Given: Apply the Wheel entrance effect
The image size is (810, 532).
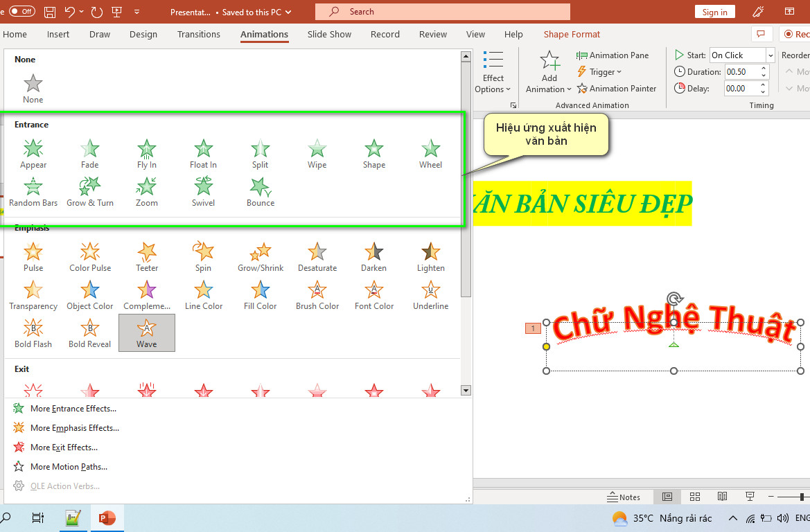Looking at the screenshot, I should 431,154.
